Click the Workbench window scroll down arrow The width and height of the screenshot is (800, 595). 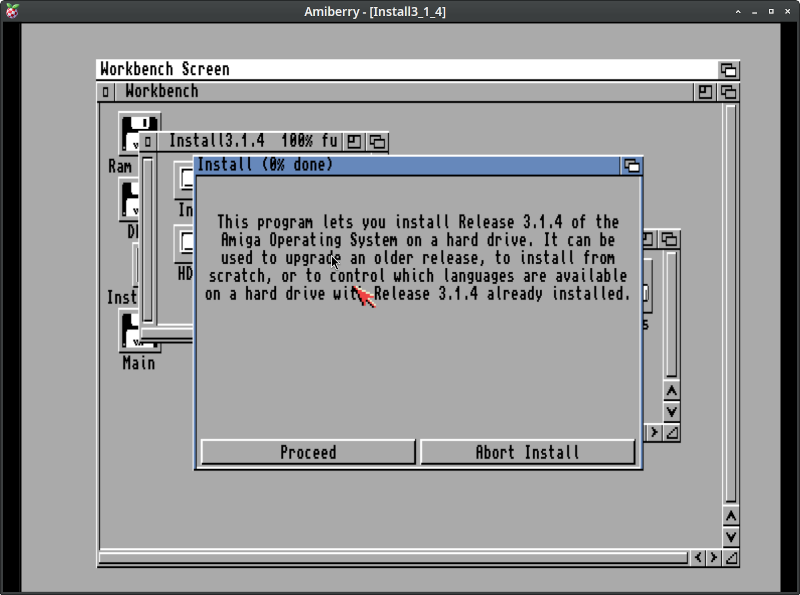[x=731, y=537]
